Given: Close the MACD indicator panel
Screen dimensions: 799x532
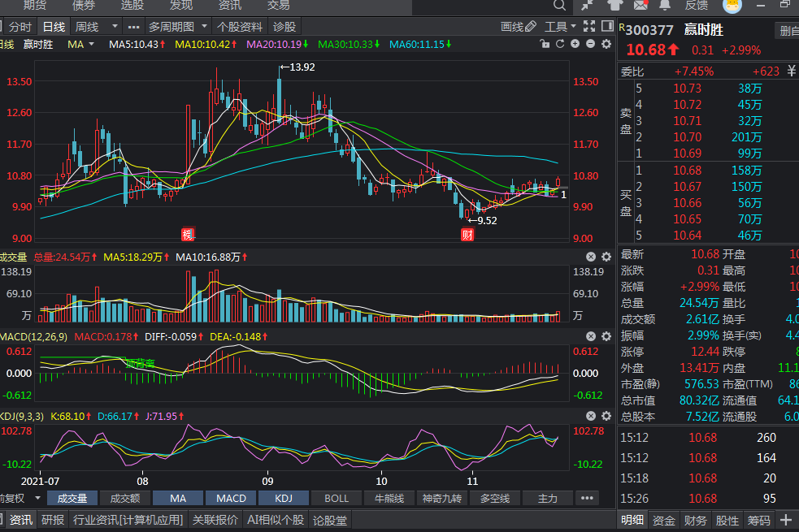Looking at the screenshot, I should [x=591, y=336].
